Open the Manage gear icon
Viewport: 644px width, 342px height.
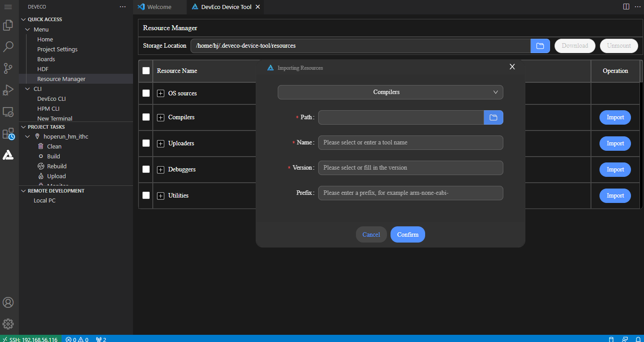8,324
